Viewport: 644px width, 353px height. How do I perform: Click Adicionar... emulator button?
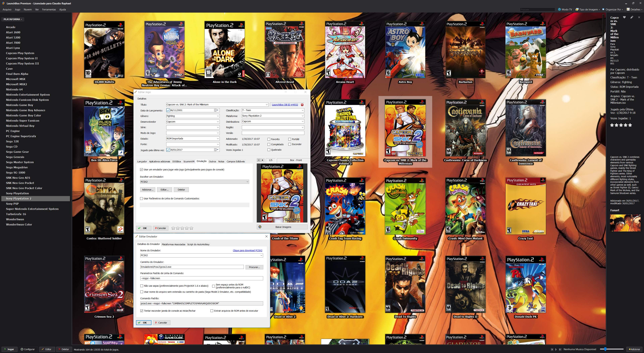point(148,190)
